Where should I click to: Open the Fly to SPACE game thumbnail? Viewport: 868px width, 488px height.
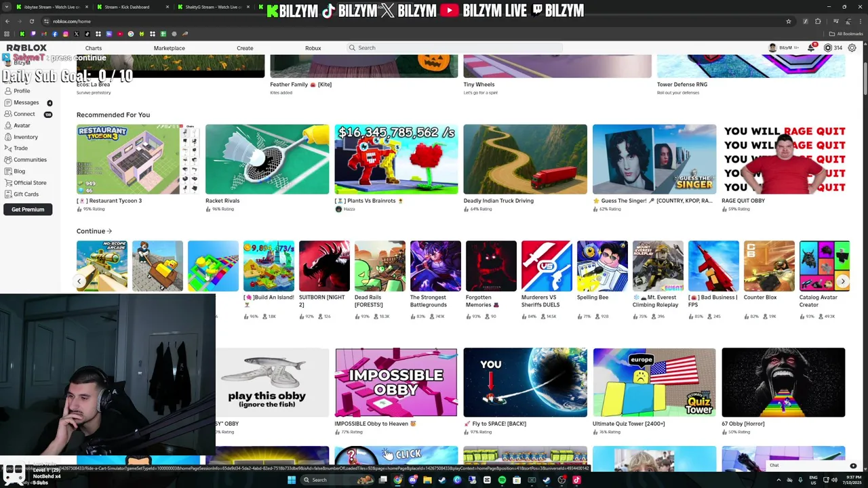[x=526, y=382]
